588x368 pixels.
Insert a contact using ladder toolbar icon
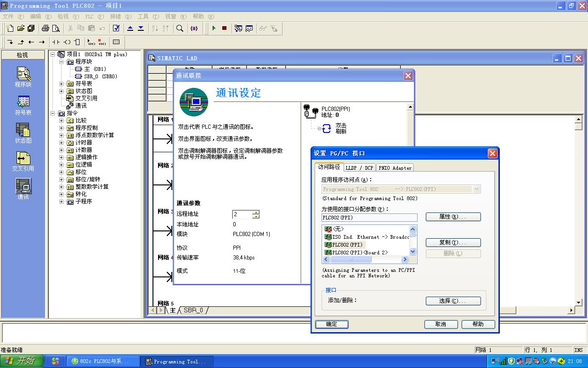click(56, 42)
